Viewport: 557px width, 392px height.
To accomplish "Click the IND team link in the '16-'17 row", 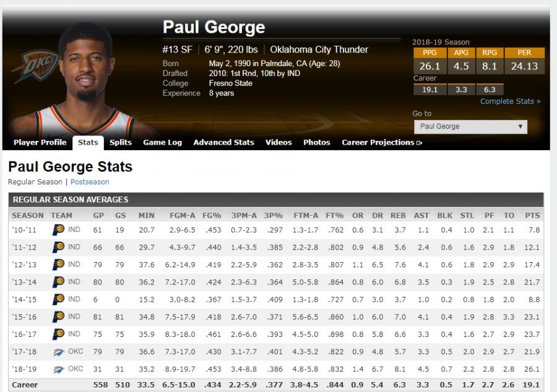I will click(74, 334).
